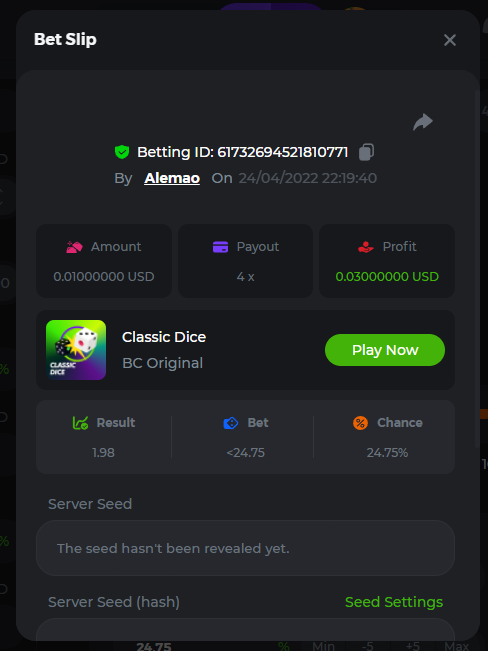This screenshot has height=651, width=488.
Task: Click the Max button in background
Action: pyautogui.click(x=456, y=646)
